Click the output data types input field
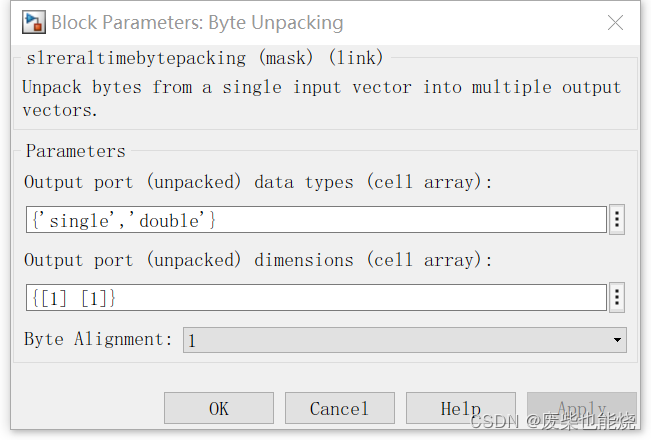The image size is (651, 440). 316,219
